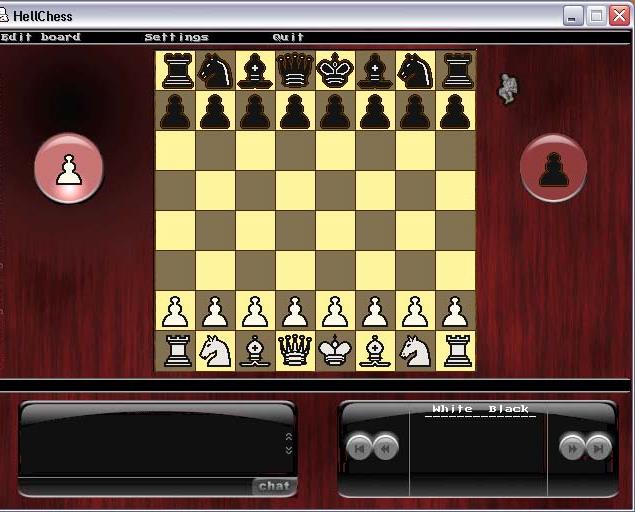Open the Edit board menu
Image resolution: width=635 pixels, height=512 pixels.
pos(41,37)
